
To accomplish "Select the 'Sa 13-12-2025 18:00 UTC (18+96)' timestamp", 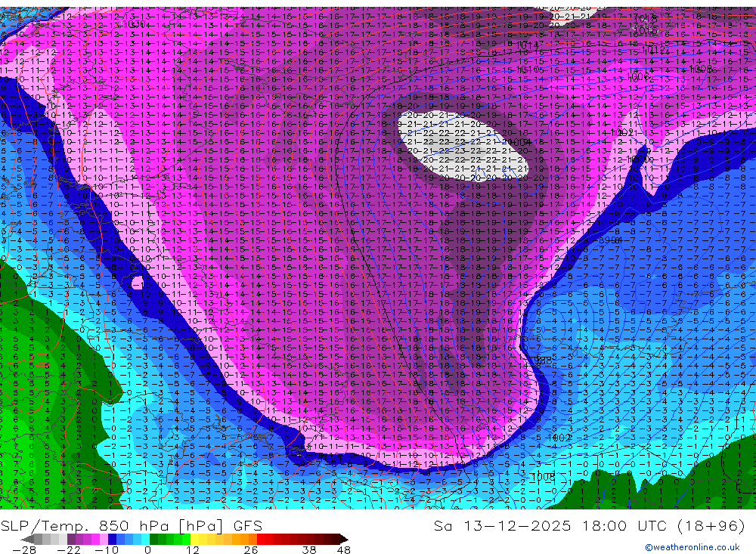I will 589,525.
